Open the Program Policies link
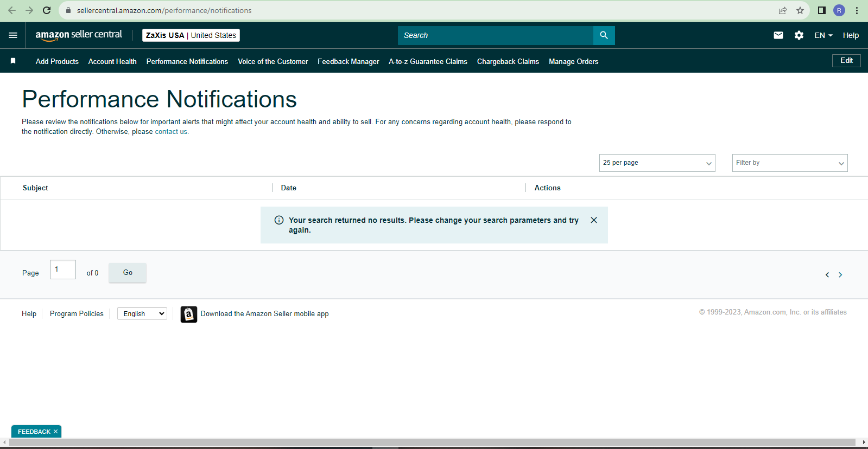 pyautogui.click(x=77, y=314)
